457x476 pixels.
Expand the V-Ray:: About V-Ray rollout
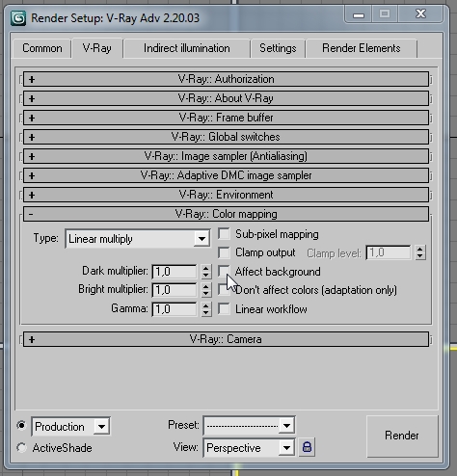coord(226,98)
